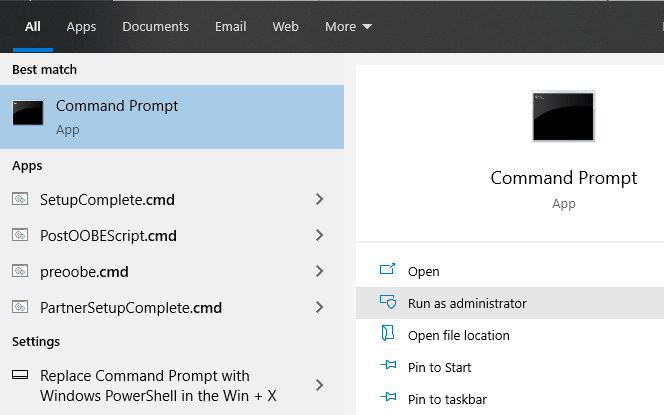Open the Replace Command Prompt with PowerShell setting
This screenshot has width=664, height=415.
click(x=158, y=385)
